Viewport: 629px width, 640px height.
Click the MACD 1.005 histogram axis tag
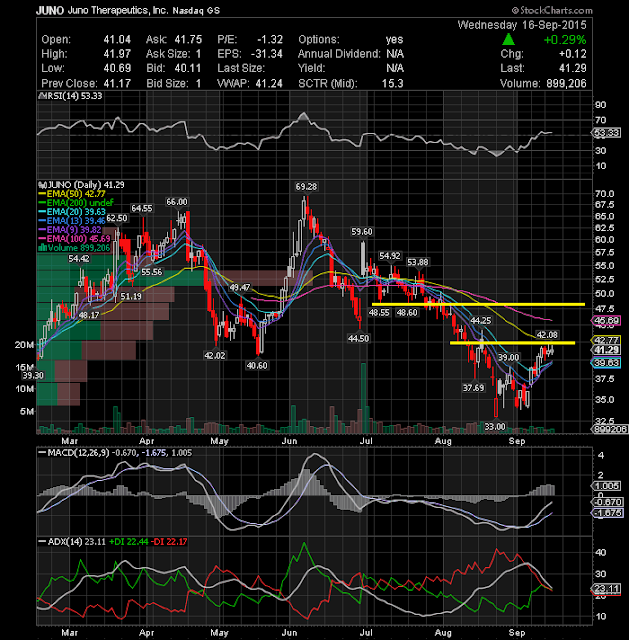tap(607, 486)
